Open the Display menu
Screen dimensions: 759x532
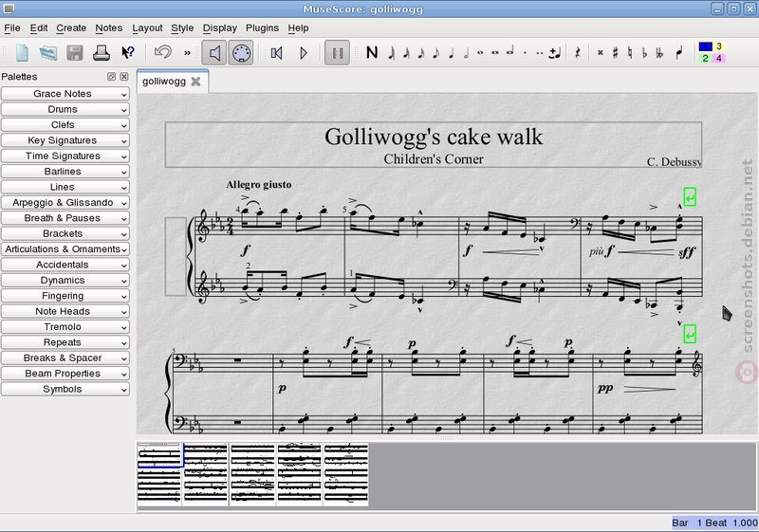click(220, 28)
